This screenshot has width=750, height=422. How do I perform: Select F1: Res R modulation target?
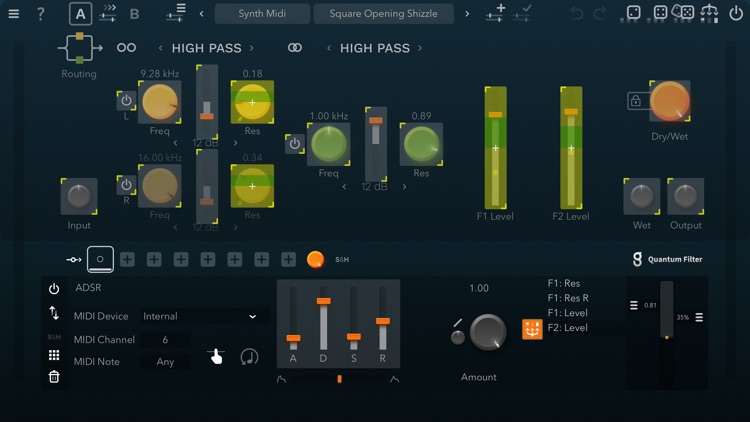click(568, 298)
